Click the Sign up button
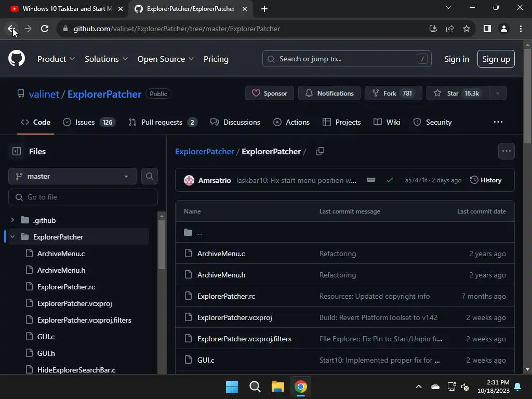 (x=496, y=59)
